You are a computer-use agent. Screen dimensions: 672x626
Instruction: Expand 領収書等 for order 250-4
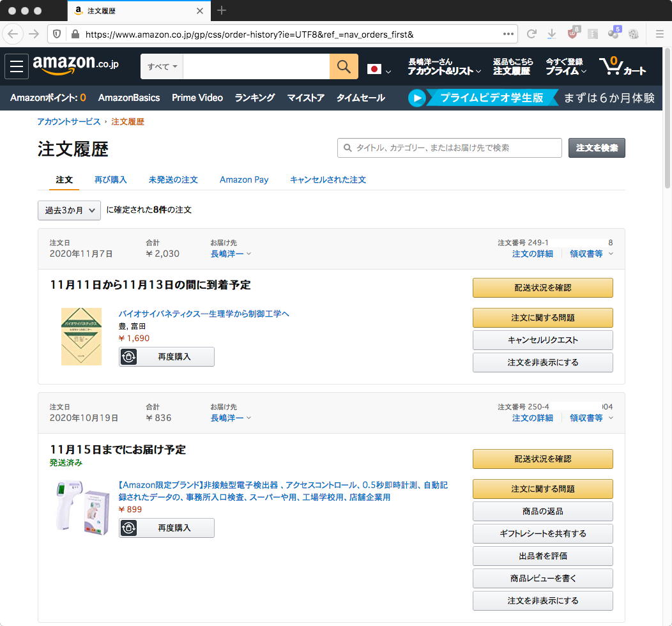coord(591,418)
